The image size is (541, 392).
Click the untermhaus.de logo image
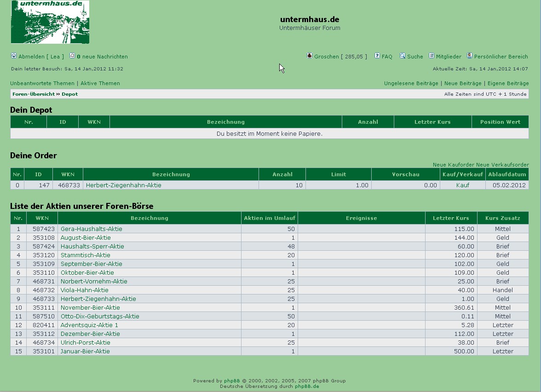50,22
